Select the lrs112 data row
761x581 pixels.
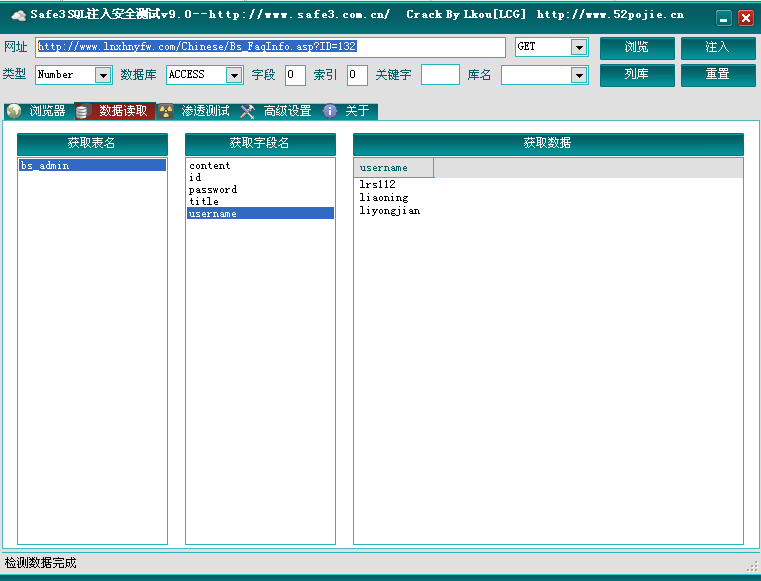377,184
